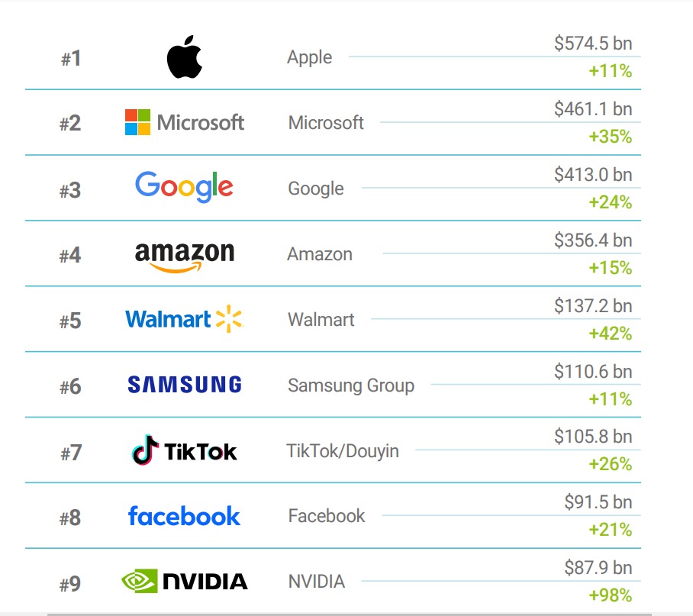Select the Google logo

[x=184, y=187]
